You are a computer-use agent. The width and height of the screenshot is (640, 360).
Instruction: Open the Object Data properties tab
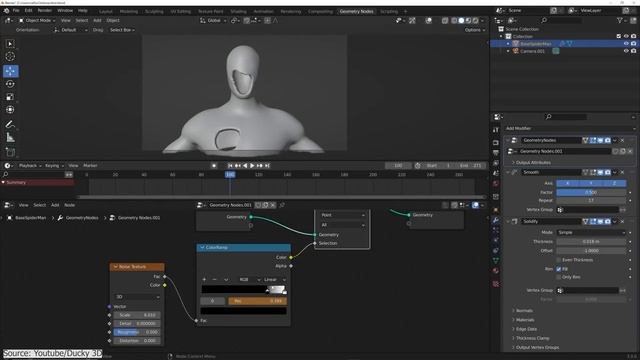pyautogui.click(x=496, y=260)
